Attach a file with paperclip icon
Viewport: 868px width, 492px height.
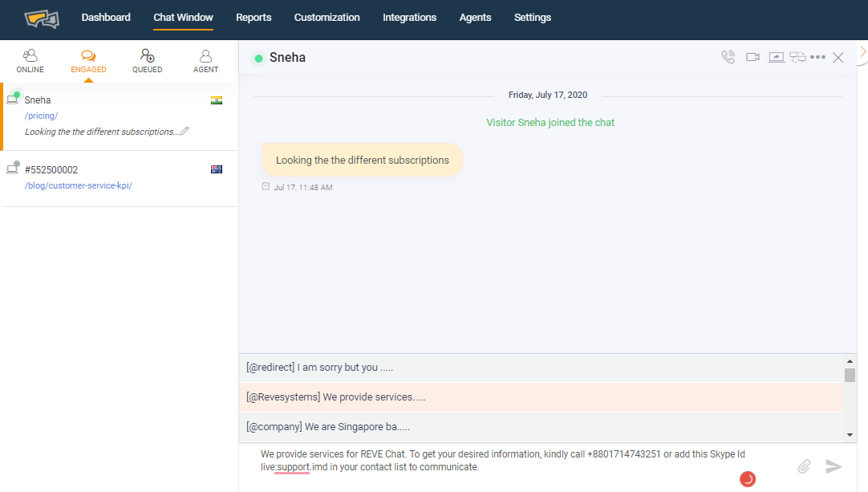[804, 466]
